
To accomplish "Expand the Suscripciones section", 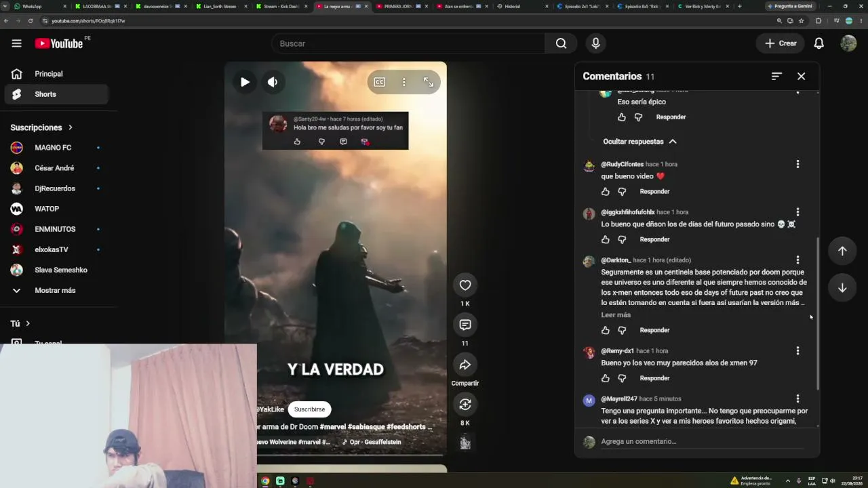I will (x=42, y=127).
